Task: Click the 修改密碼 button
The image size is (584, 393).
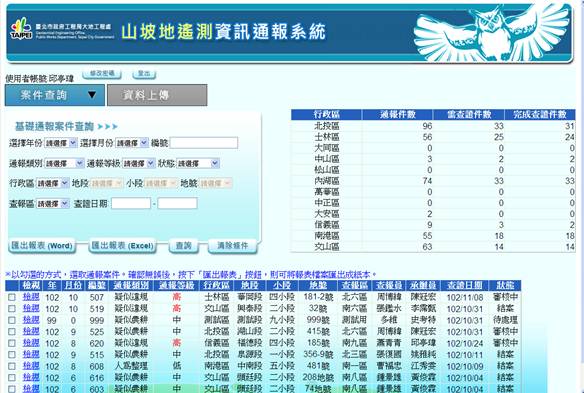Action: click(102, 74)
